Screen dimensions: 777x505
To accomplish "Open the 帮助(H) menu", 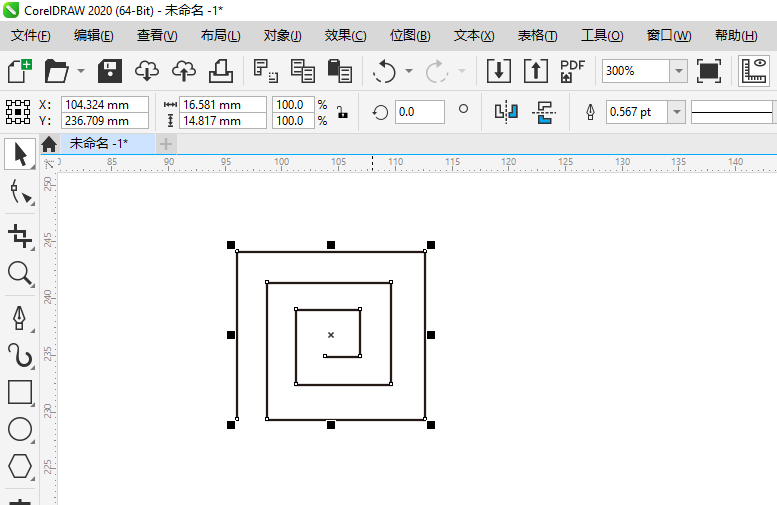I will pos(736,36).
